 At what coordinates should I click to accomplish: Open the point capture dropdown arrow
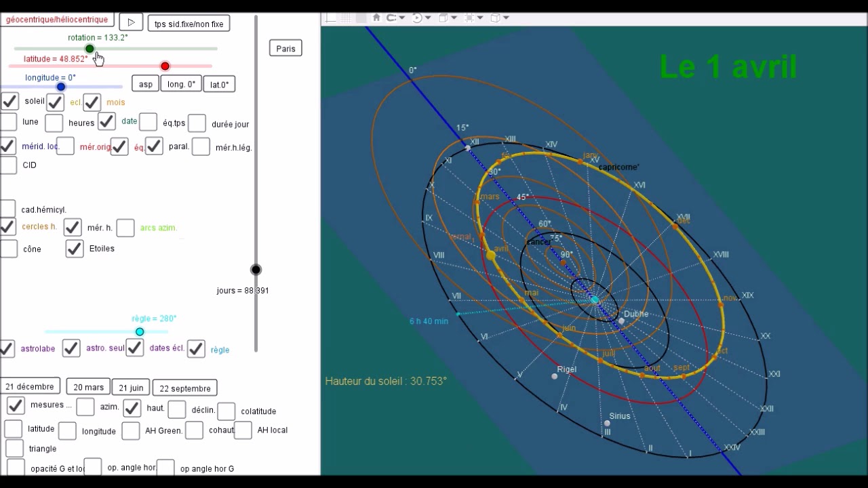tap(401, 18)
